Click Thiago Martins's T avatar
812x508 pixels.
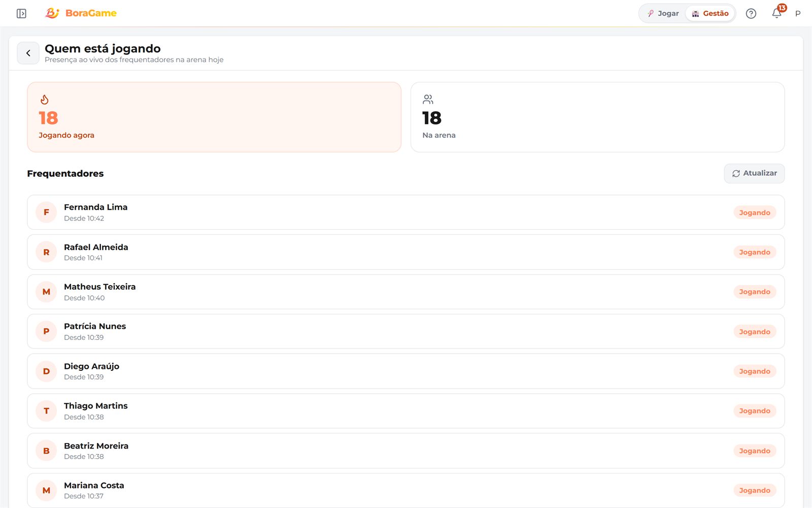(x=46, y=411)
